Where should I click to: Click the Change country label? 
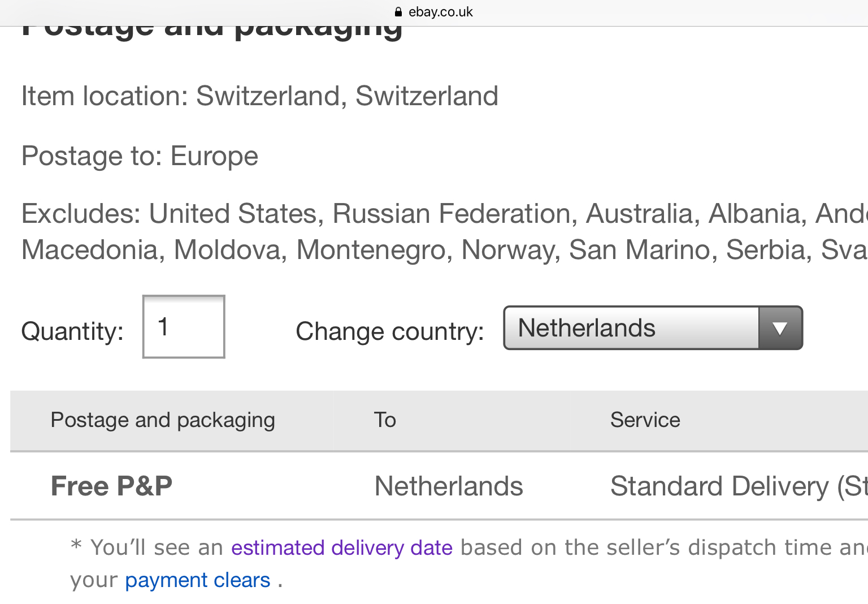click(x=390, y=331)
